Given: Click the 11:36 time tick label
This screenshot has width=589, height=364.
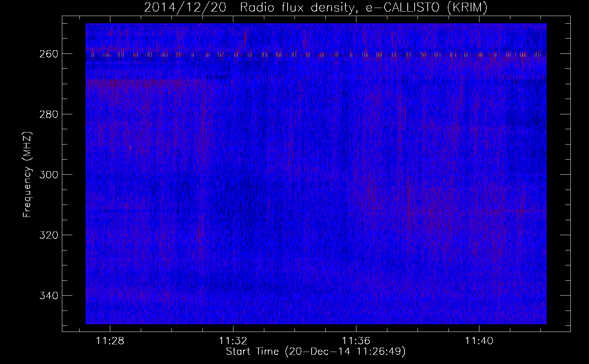Looking at the screenshot, I should click(x=356, y=341).
